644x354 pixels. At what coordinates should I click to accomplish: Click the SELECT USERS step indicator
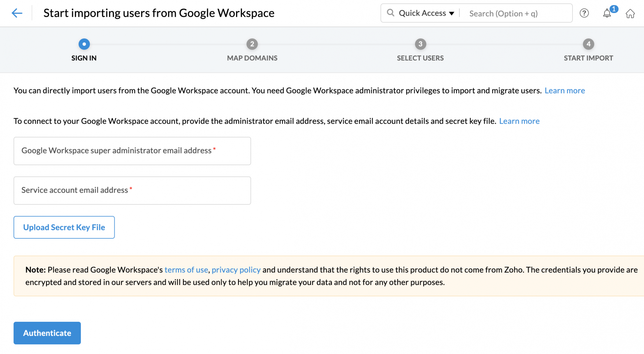(x=420, y=43)
